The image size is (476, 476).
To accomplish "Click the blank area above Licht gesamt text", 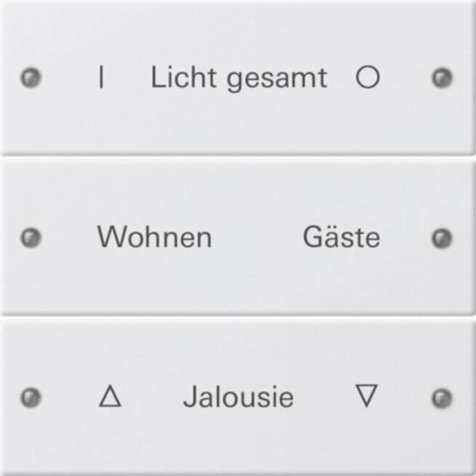I will (238, 33).
